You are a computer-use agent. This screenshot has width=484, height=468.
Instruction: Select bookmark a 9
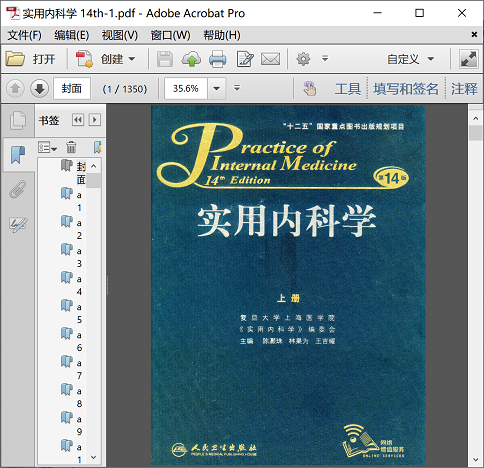(79, 425)
